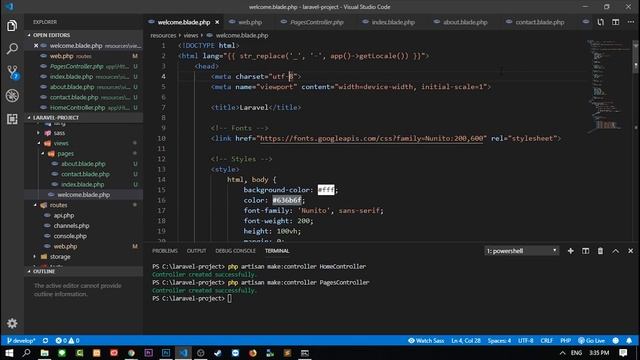
Task: Open the Problems panel tab
Action: (x=164, y=251)
